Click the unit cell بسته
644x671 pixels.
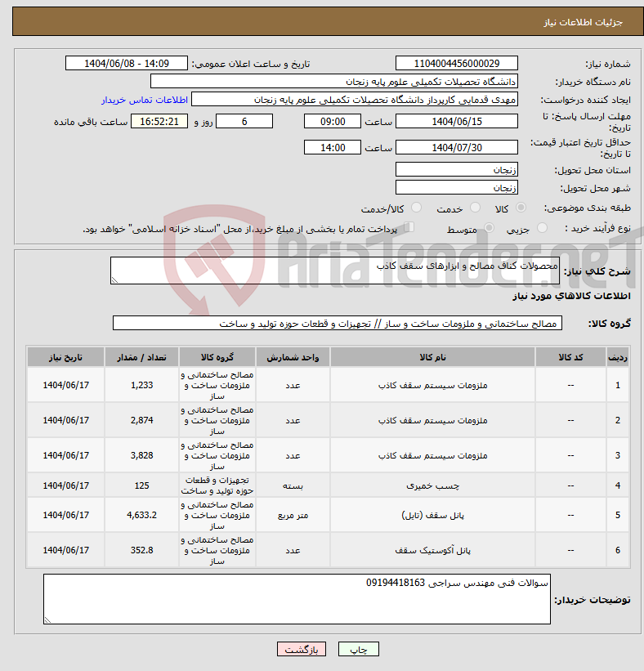point(293,485)
